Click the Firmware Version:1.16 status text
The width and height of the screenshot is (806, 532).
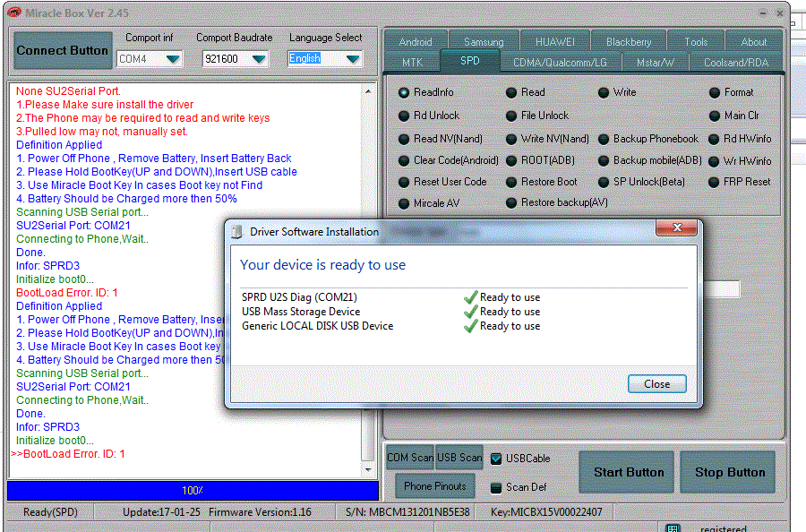click(260, 512)
